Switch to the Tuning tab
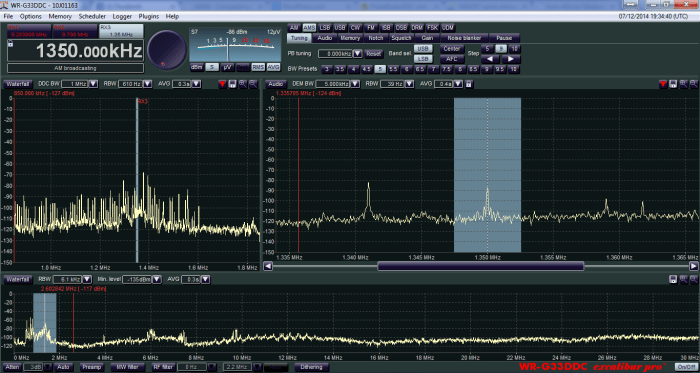Viewport: 700px width, 373px height. coord(299,38)
